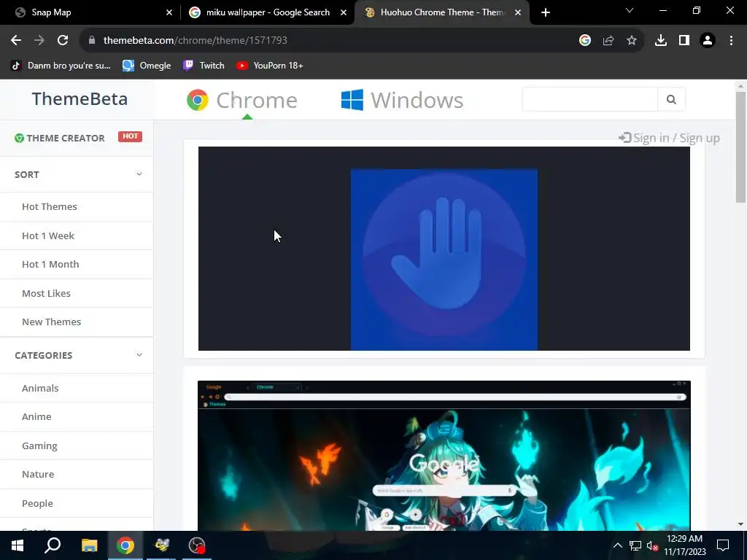Open the bee app on taskbar

pyautogui.click(x=161, y=545)
